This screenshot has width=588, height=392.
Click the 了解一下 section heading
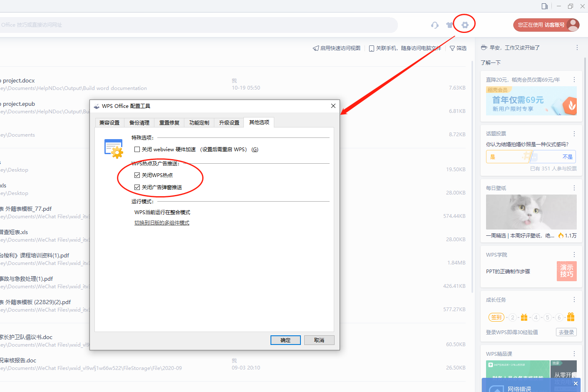click(491, 62)
